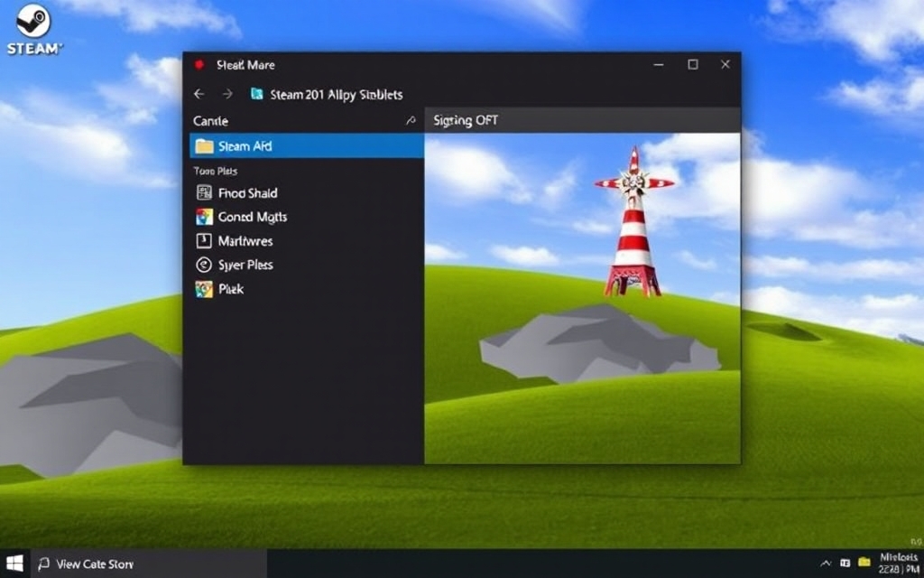Open the Fhod Shald item
This screenshot has width=924, height=578.
(x=247, y=193)
